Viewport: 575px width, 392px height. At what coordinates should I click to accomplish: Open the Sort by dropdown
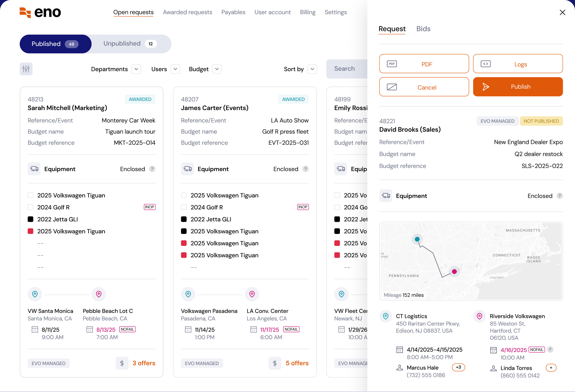coord(312,69)
